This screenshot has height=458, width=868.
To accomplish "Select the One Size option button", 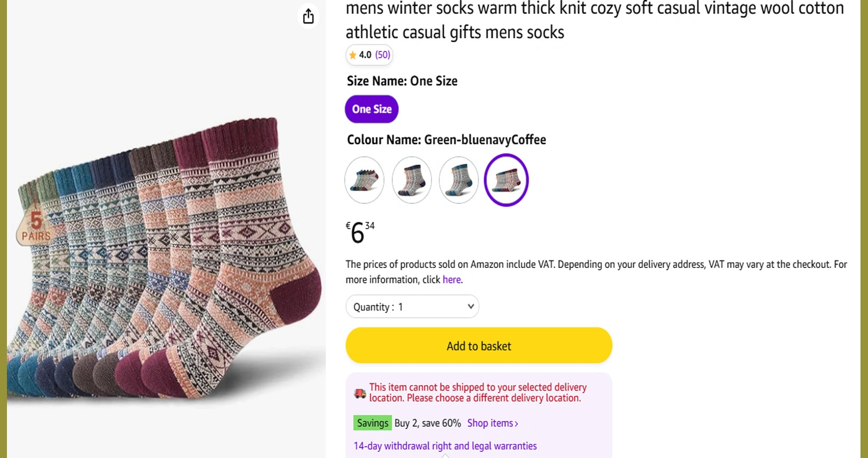I will pyautogui.click(x=371, y=109).
